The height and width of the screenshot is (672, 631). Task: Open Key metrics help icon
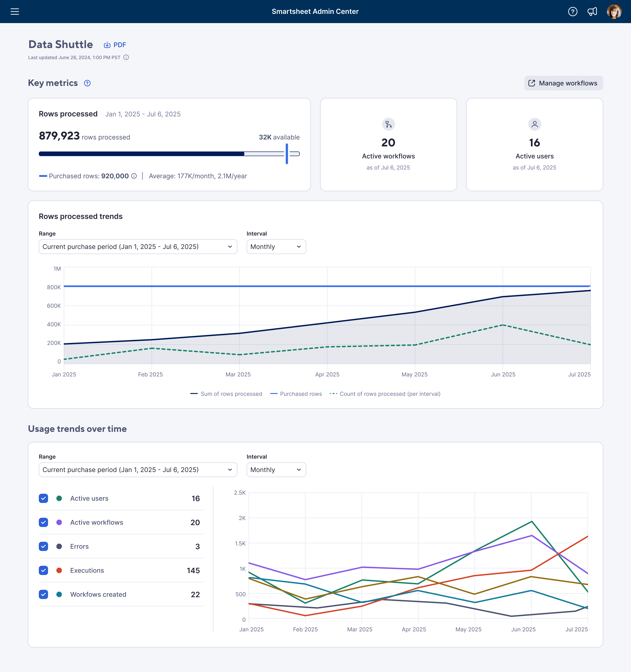coord(87,83)
